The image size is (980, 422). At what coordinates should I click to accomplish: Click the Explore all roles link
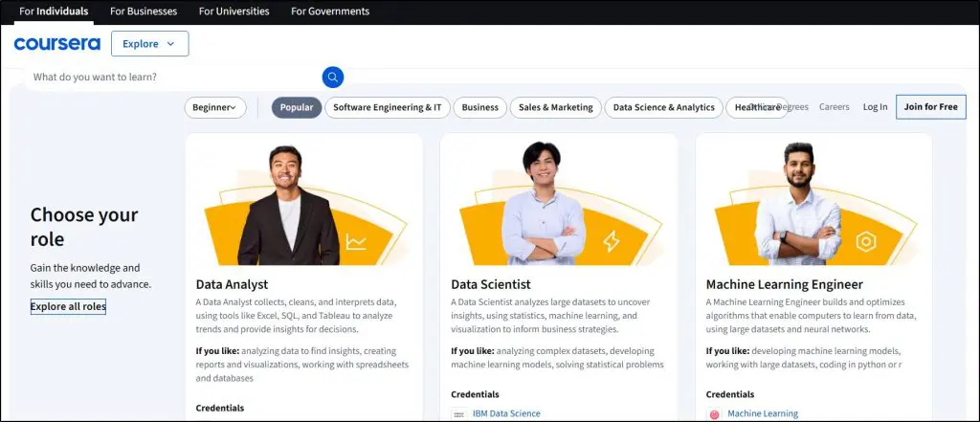click(68, 306)
